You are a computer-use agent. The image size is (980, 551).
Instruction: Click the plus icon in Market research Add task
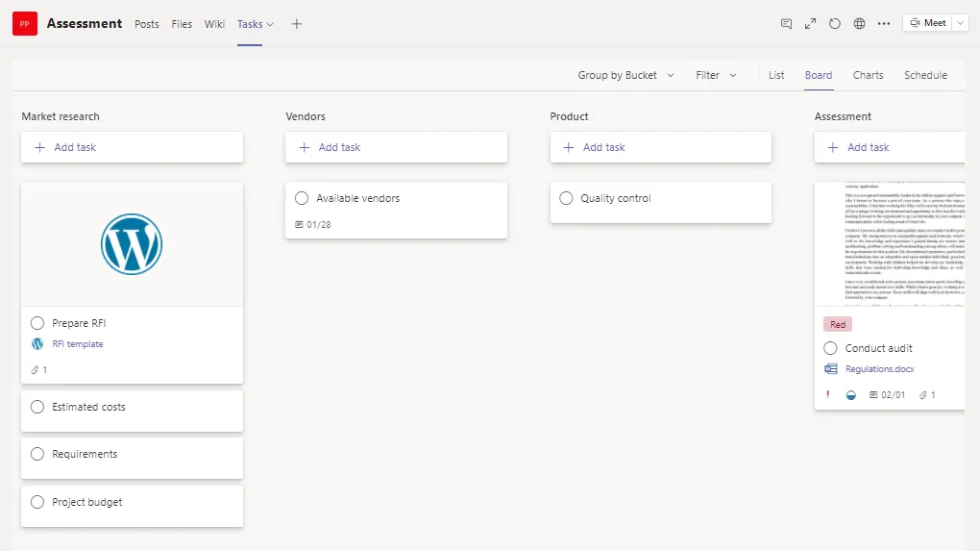[39, 147]
